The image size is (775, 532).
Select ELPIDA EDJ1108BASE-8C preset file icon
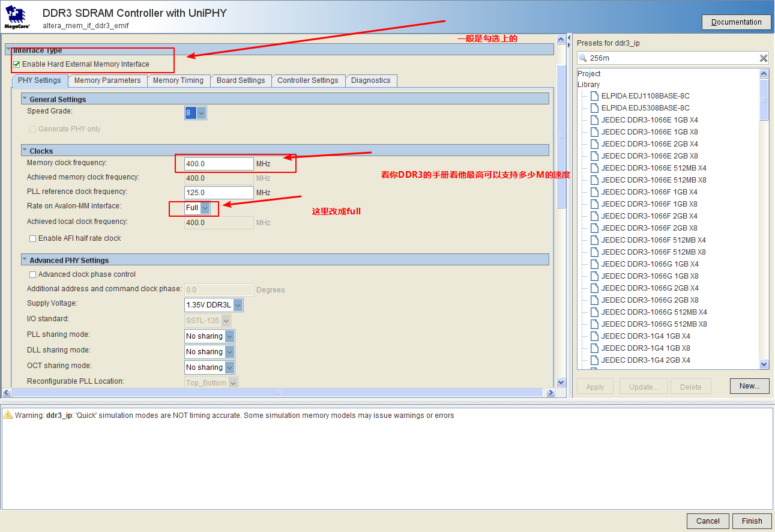(594, 96)
